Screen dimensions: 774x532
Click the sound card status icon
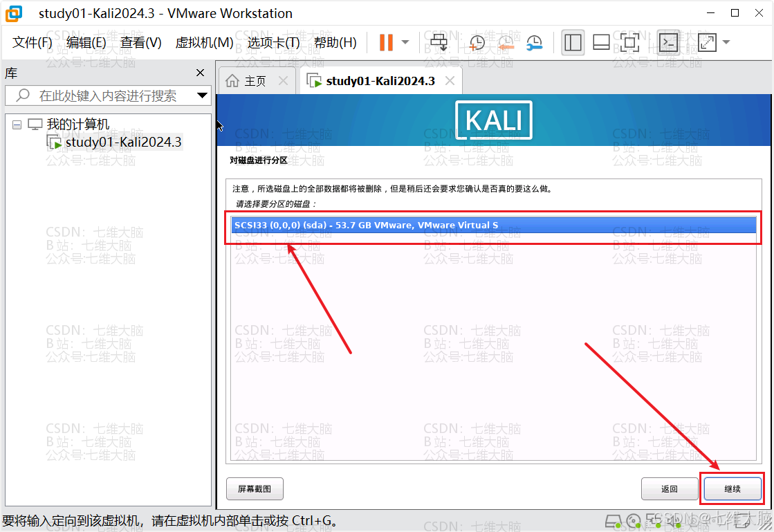673,521
